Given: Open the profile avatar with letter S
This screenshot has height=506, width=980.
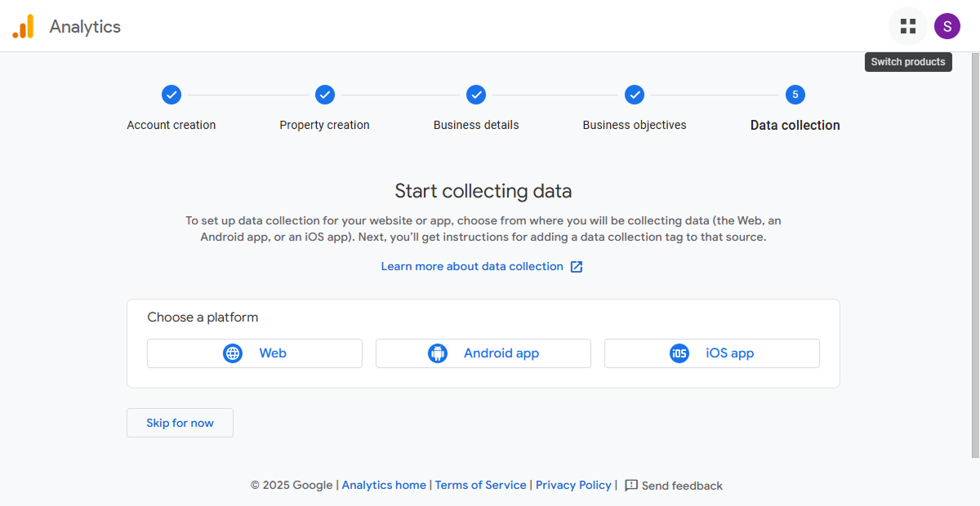Looking at the screenshot, I should coord(947,25).
